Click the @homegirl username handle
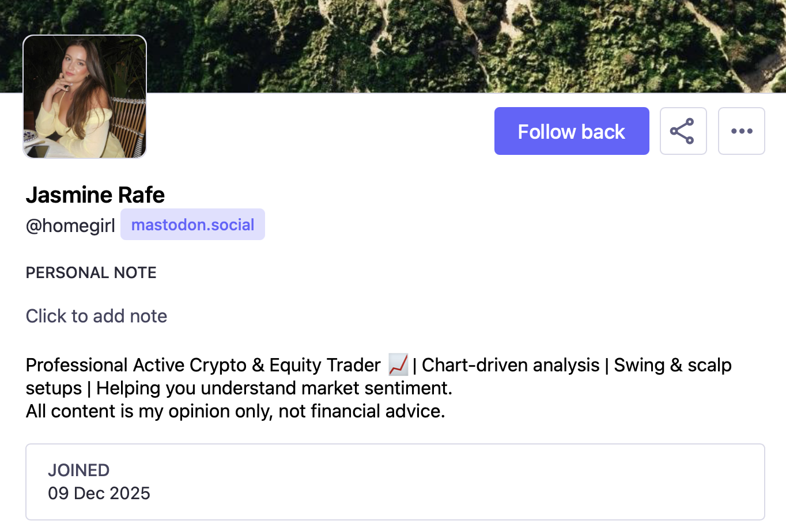Screen dimensions: 786x532 pyautogui.click(x=70, y=226)
